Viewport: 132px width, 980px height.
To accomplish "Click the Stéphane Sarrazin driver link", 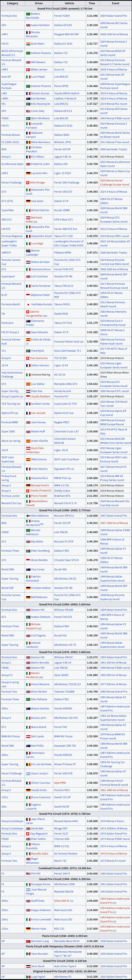I will click(x=34, y=135).
